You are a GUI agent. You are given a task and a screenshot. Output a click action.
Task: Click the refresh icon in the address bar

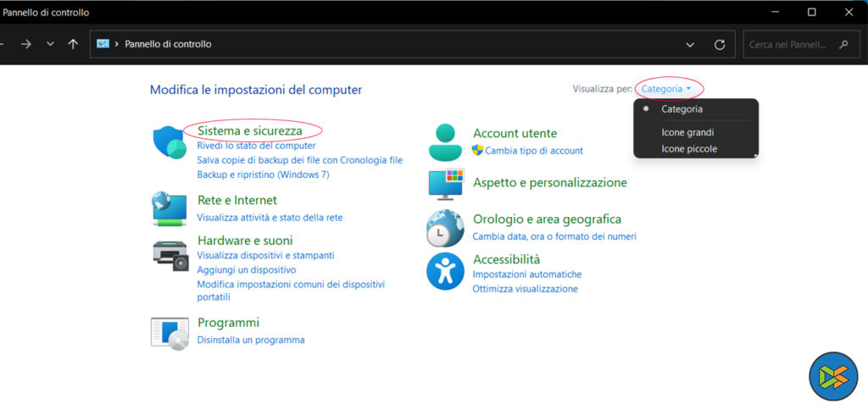click(x=720, y=44)
